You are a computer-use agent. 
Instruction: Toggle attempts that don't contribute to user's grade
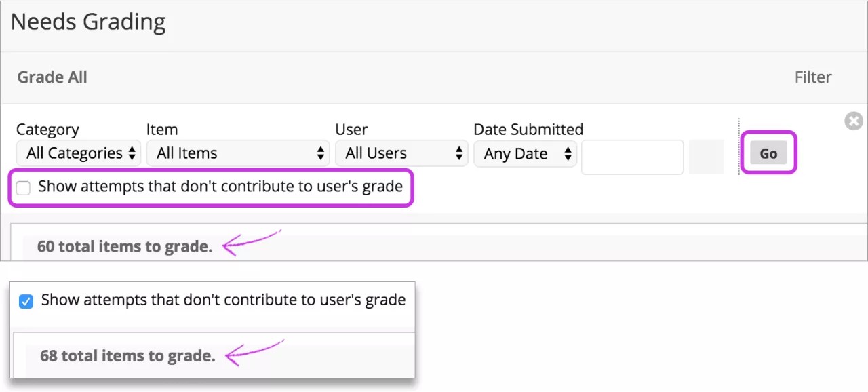(x=23, y=188)
